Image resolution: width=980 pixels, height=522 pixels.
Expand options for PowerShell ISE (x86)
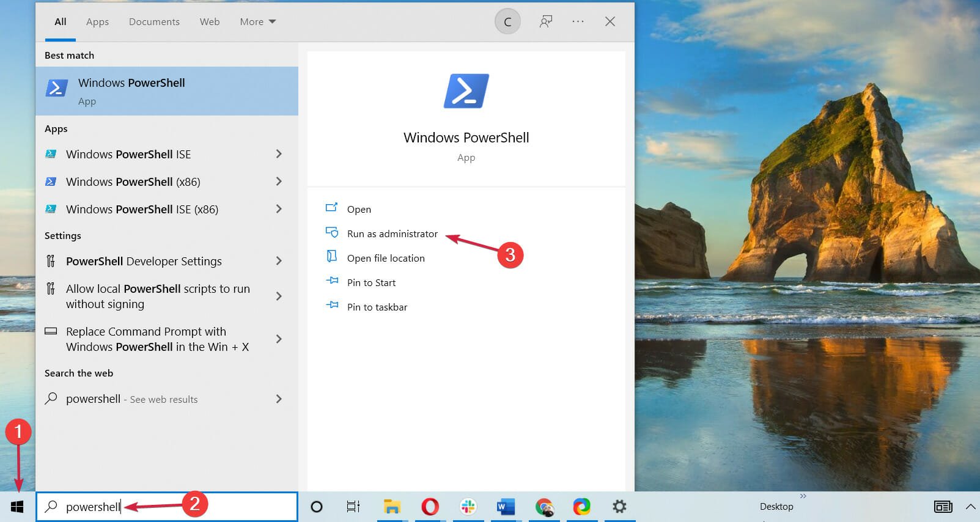pyautogui.click(x=279, y=209)
